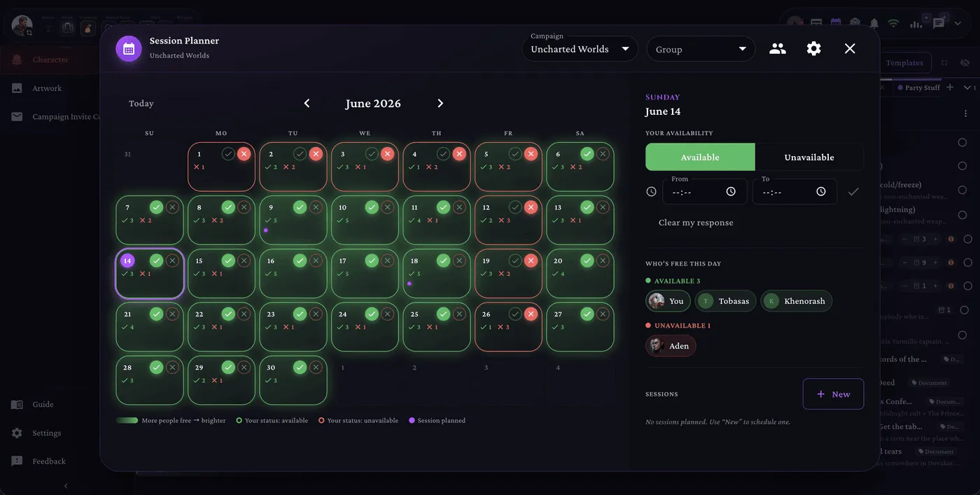Select the June 28 calendar day
980x495 pixels.
point(150,380)
